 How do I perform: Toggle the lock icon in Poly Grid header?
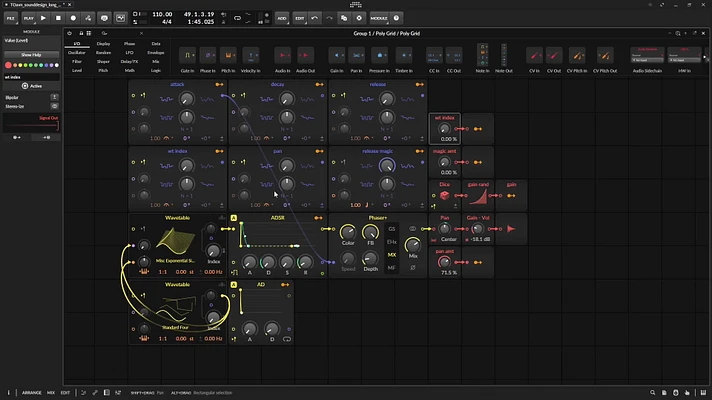pos(81,33)
